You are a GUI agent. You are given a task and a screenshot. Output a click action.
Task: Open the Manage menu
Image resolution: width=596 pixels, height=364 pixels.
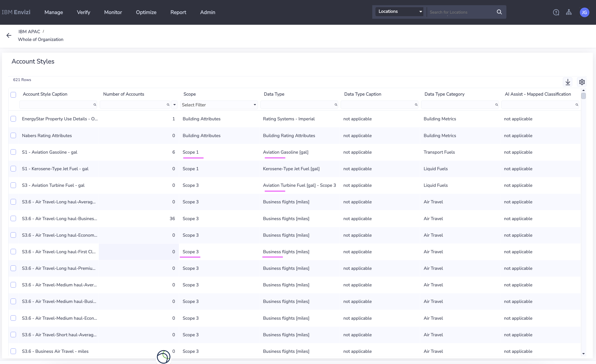click(53, 12)
